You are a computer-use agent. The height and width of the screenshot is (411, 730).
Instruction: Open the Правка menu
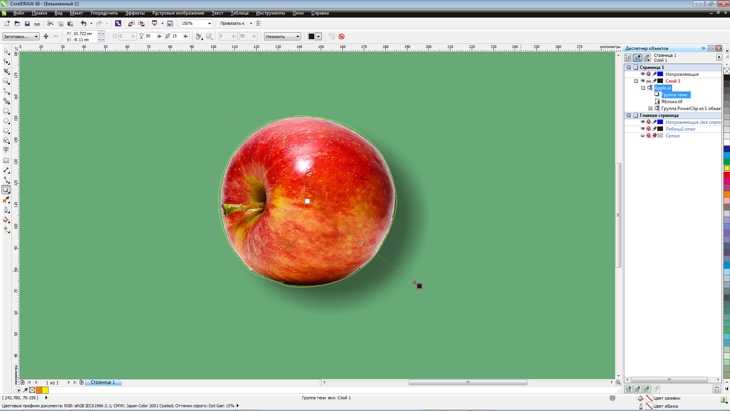[x=39, y=13]
